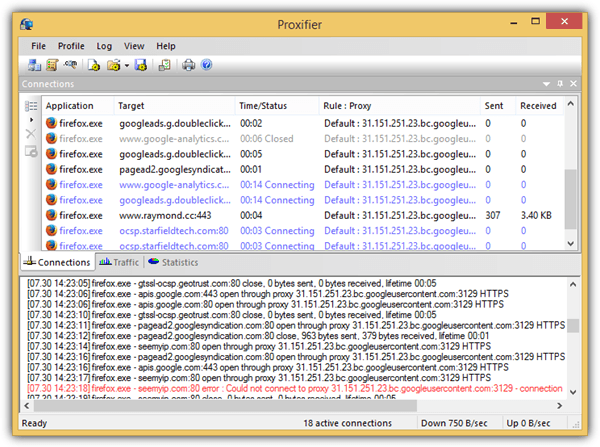Viewport: 600px width, 447px height.
Task: Expand the Open Profile dropdown arrow
Action: [127, 66]
